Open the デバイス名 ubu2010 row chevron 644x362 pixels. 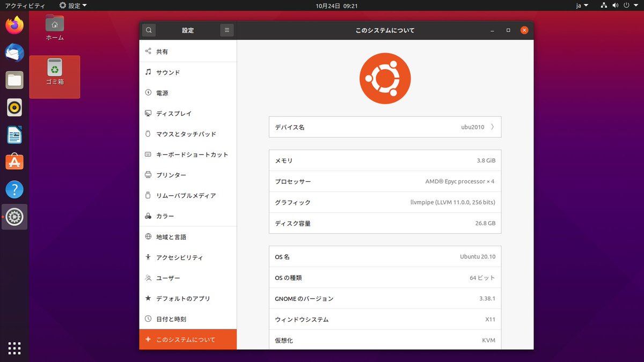coord(492,127)
